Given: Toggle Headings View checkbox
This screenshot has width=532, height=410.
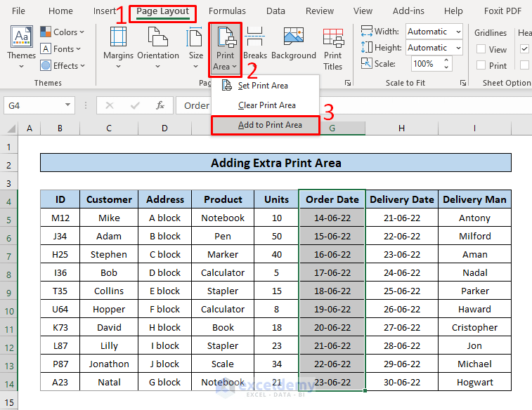Looking at the screenshot, I should click(524, 49).
